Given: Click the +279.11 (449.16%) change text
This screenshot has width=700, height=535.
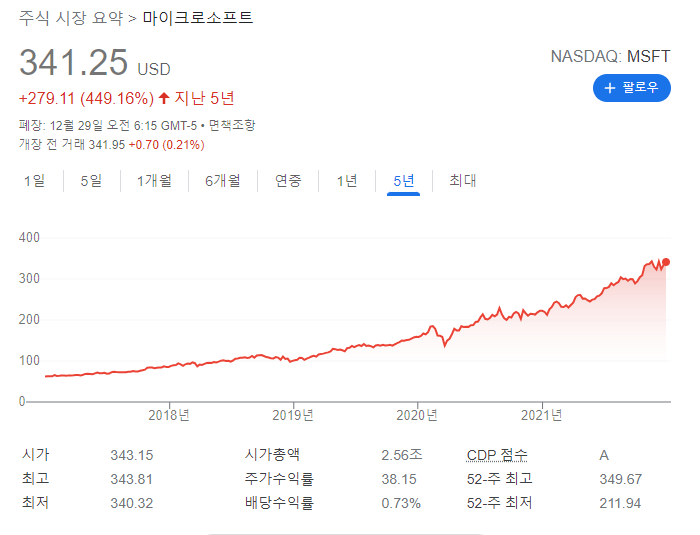Looking at the screenshot, I should coord(86,98).
